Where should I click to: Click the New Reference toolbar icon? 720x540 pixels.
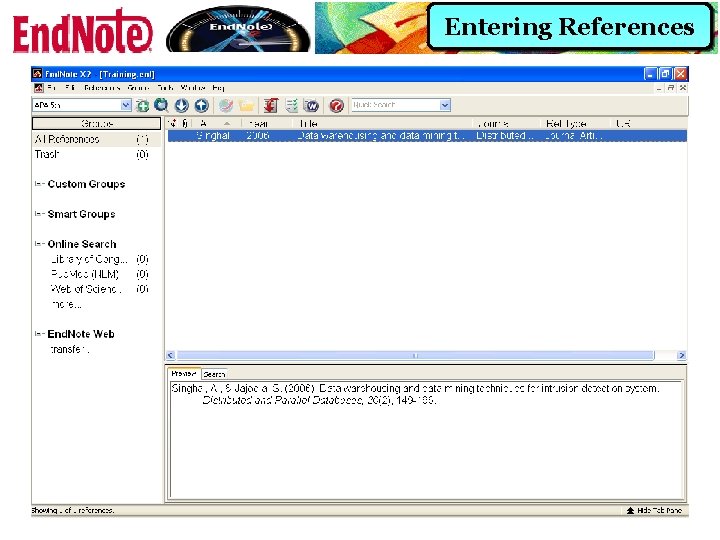click(x=142, y=106)
